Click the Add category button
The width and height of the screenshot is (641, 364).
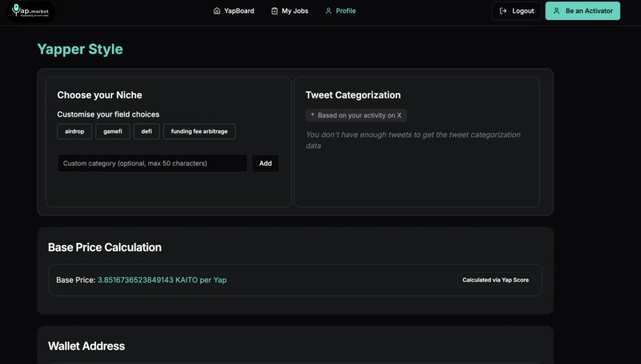tap(265, 163)
